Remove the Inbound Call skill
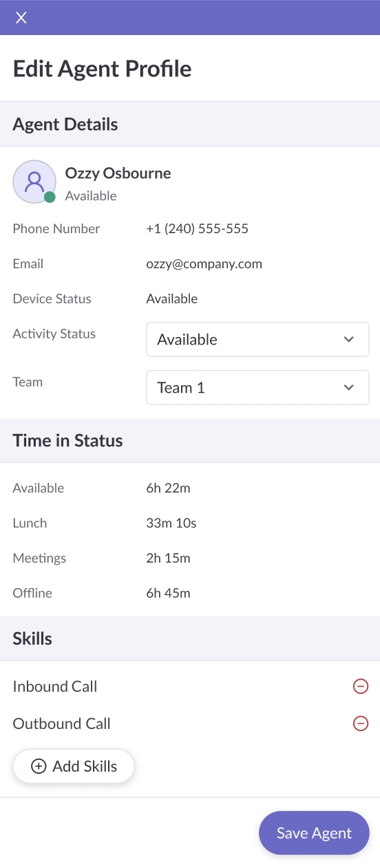 361,686
